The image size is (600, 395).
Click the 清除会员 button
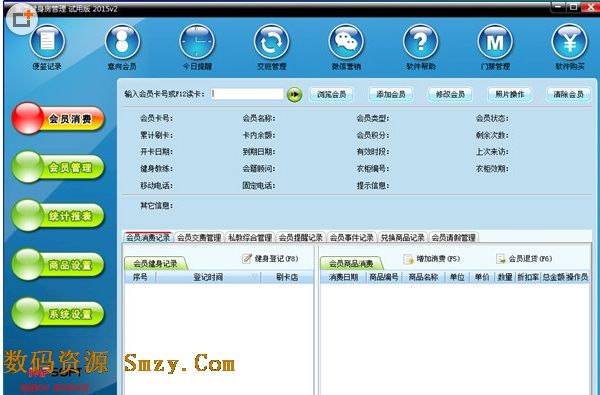click(x=568, y=94)
